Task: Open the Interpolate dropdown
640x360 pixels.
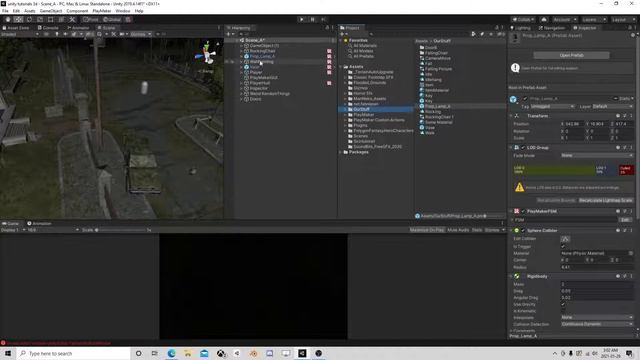Action: click(597, 317)
